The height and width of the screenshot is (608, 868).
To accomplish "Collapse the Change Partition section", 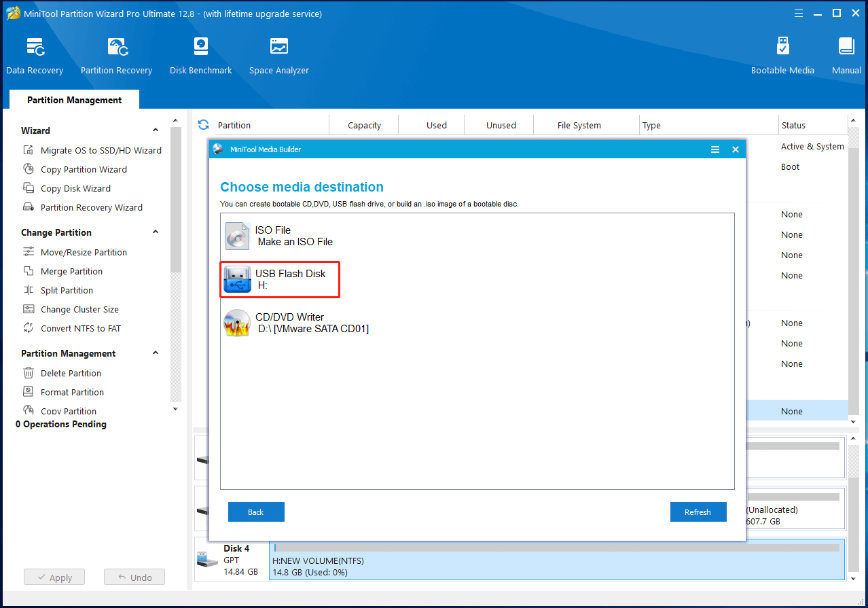I will 156,232.
